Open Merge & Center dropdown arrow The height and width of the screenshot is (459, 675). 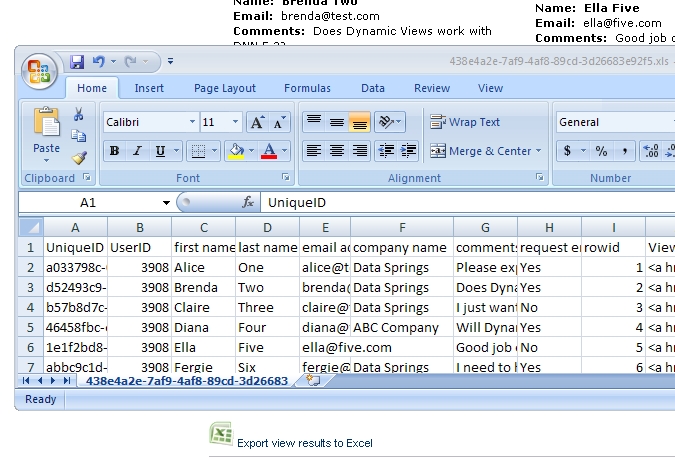coord(539,151)
